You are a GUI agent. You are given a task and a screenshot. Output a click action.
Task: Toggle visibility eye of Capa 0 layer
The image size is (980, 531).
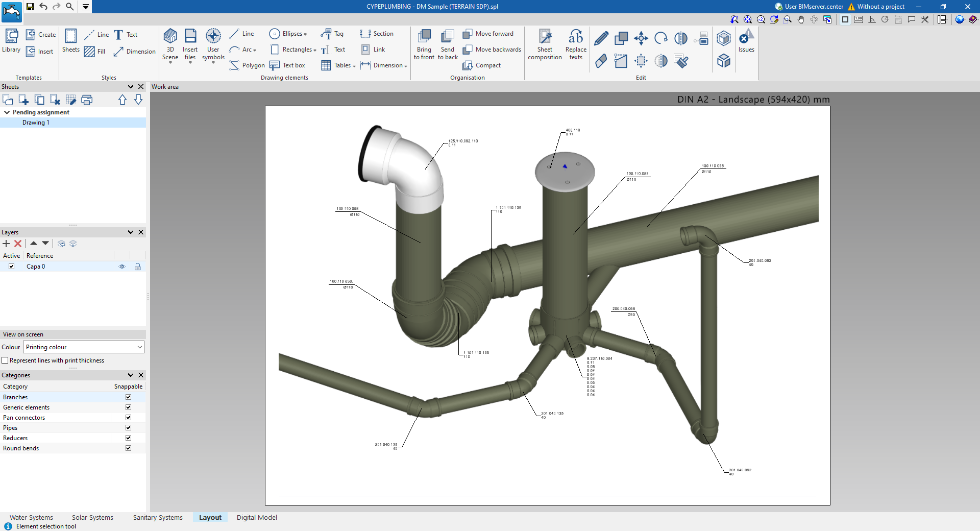click(x=122, y=267)
